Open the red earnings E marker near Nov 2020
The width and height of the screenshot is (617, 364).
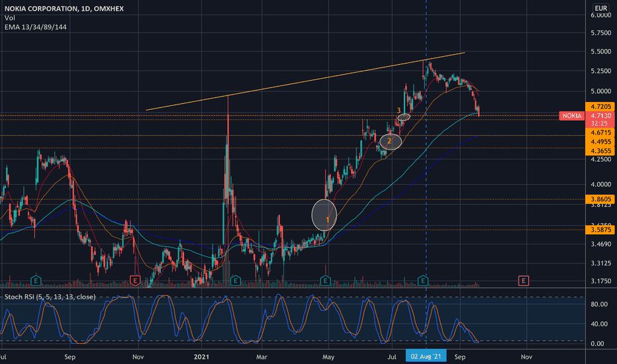click(x=135, y=281)
